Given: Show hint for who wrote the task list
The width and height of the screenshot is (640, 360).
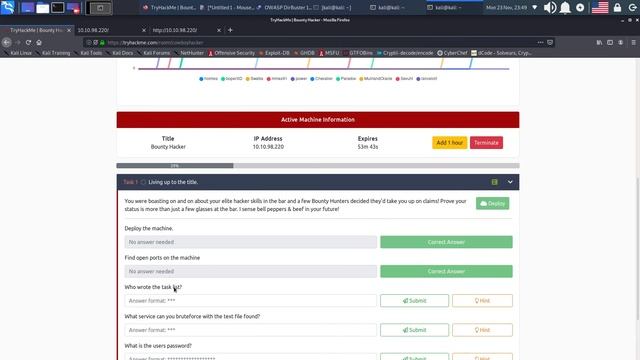Looking at the screenshot, I should point(482,300).
